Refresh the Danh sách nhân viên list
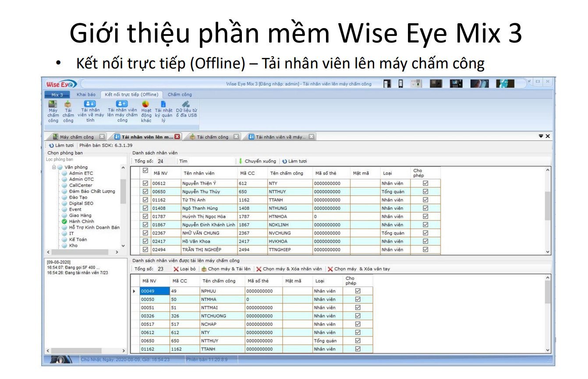Image resolution: width=588 pixels, height=379 pixels. click(294, 161)
